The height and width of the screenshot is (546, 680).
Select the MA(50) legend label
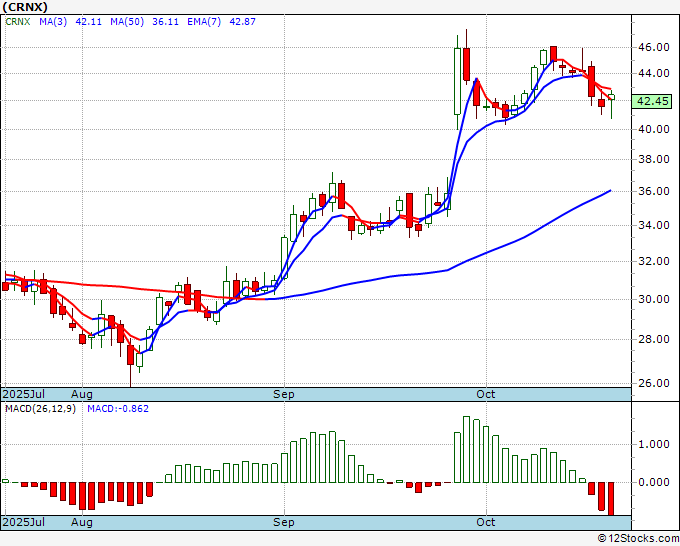click(x=127, y=22)
